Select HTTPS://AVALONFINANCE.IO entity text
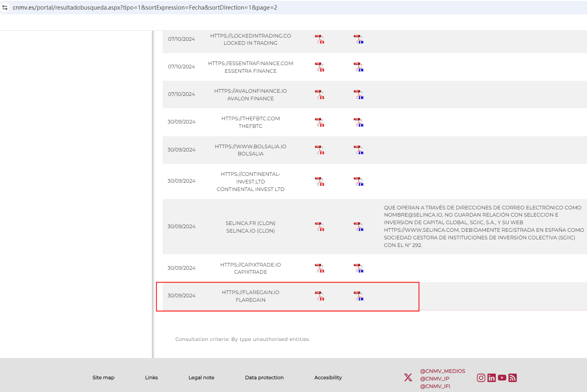 (251, 91)
